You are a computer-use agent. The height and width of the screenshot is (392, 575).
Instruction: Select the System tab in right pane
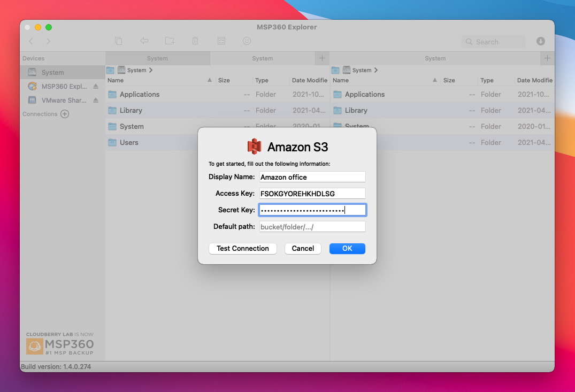pyautogui.click(x=435, y=58)
